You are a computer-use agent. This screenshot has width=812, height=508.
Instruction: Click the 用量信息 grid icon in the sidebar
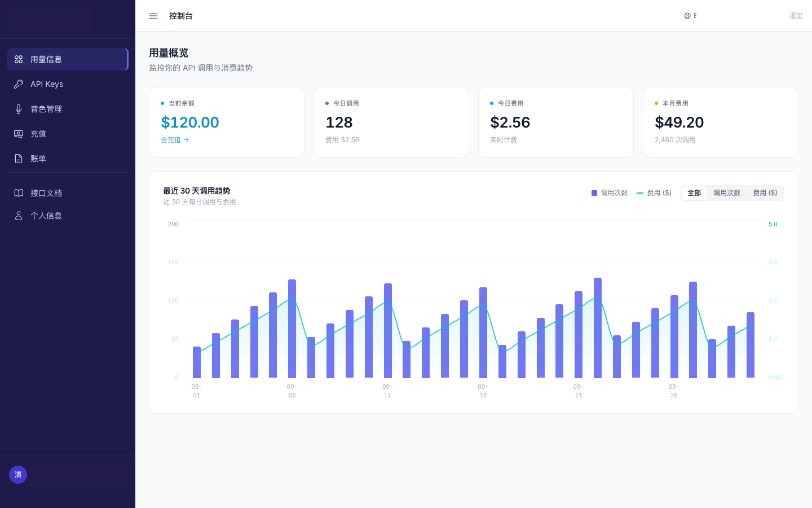(19, 59)
